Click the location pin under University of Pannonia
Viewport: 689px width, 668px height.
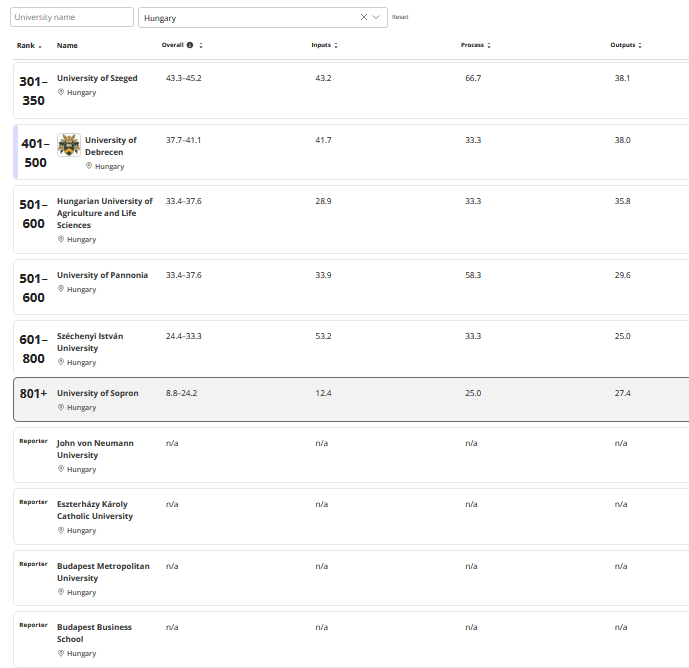[x=61, y=289]
